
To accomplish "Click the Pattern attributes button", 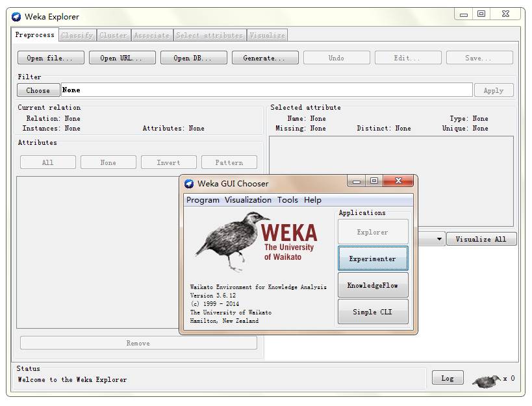I will (x=229, y=162).
